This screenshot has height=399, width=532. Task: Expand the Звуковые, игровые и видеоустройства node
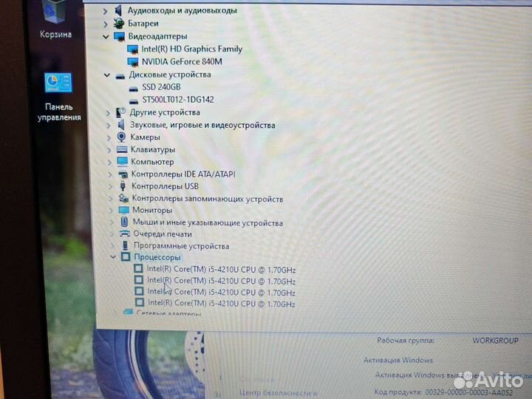pyautogui.click(x=108, y=126)
